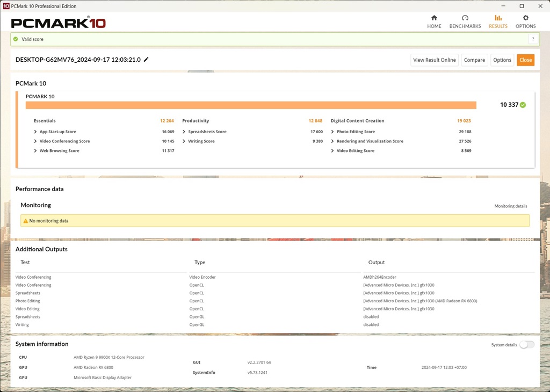550x392 pixels.
Task: Open the Home section icon
Action: click(434, 18)
